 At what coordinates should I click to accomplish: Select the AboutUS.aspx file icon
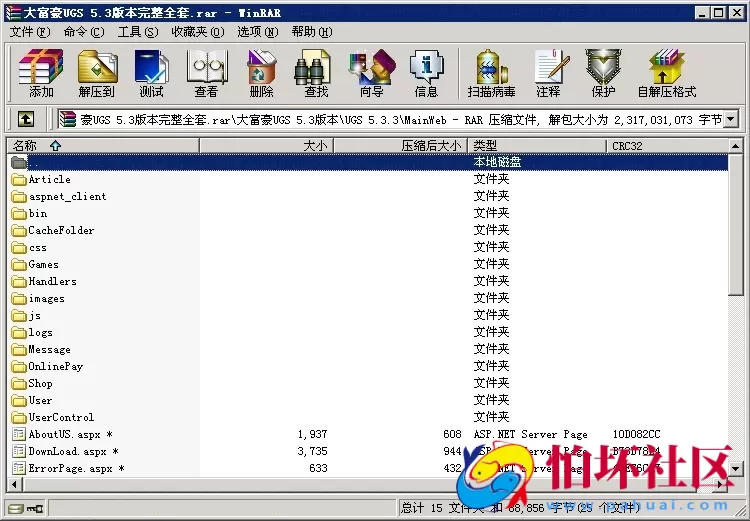[x=19, y=434]
